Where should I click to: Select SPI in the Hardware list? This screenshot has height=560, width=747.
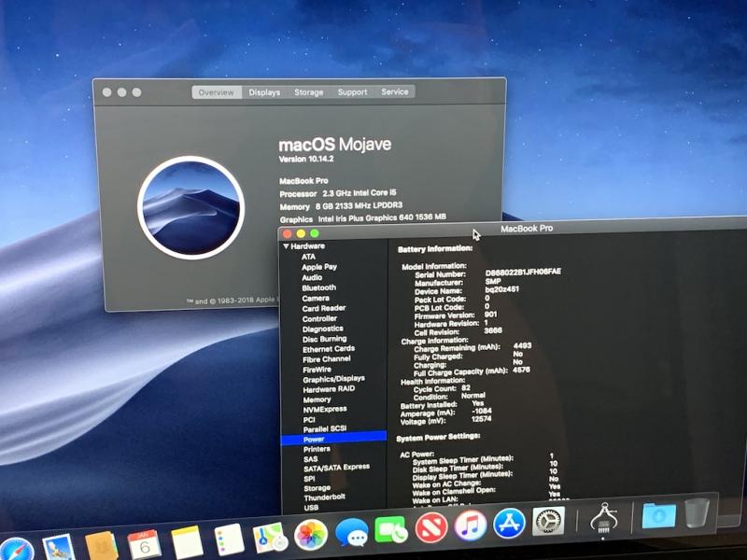[x=309, y=479]
